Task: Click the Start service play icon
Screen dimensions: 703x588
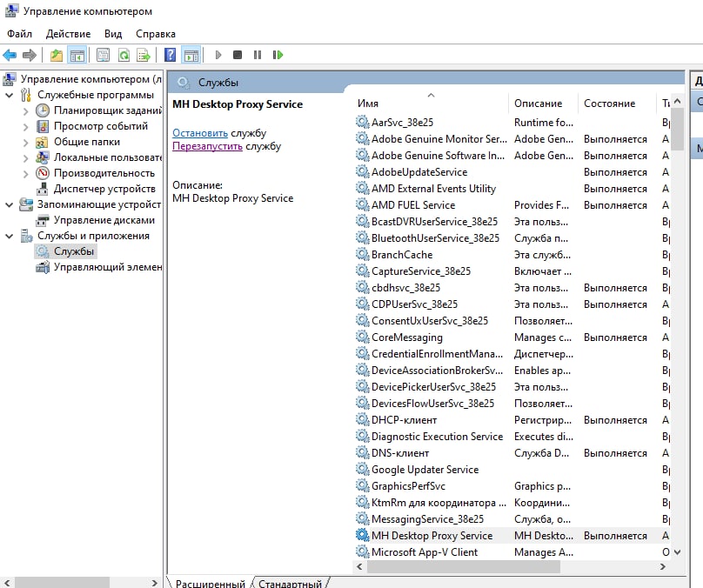Action: 218,55
